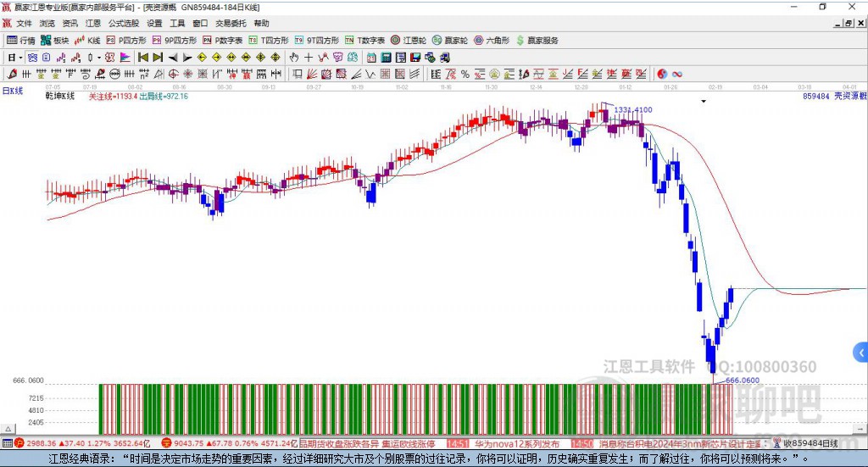Open 赢家服务 with the dollar icon
The width and height of the screenshot is (868, 467).
click(537, 41)
